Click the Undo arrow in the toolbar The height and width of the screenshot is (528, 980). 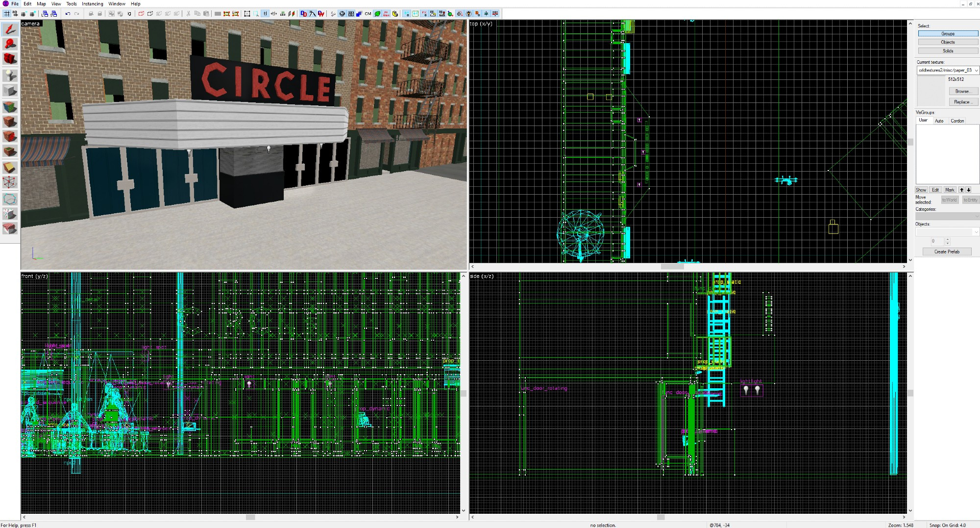pyautogui.click(x=68, y=14)
